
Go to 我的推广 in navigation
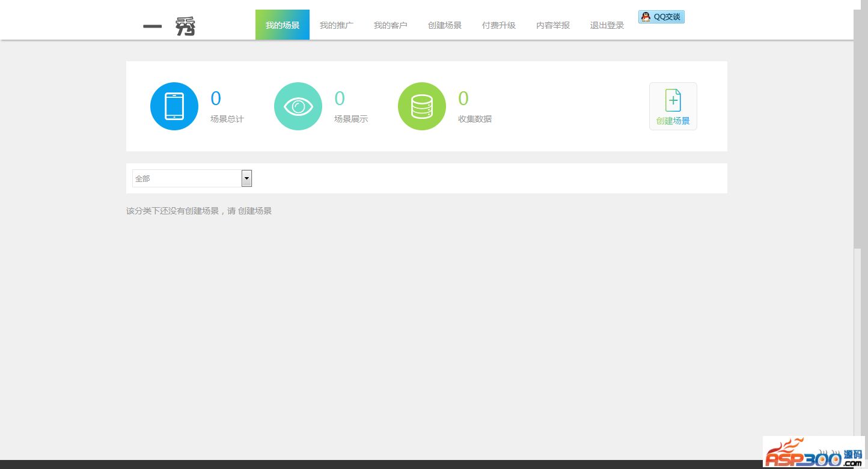[x=337, y=25]
